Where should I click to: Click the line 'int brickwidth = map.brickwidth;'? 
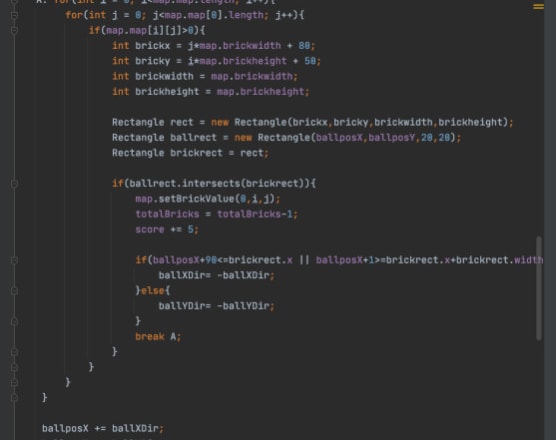coord(205,76)
